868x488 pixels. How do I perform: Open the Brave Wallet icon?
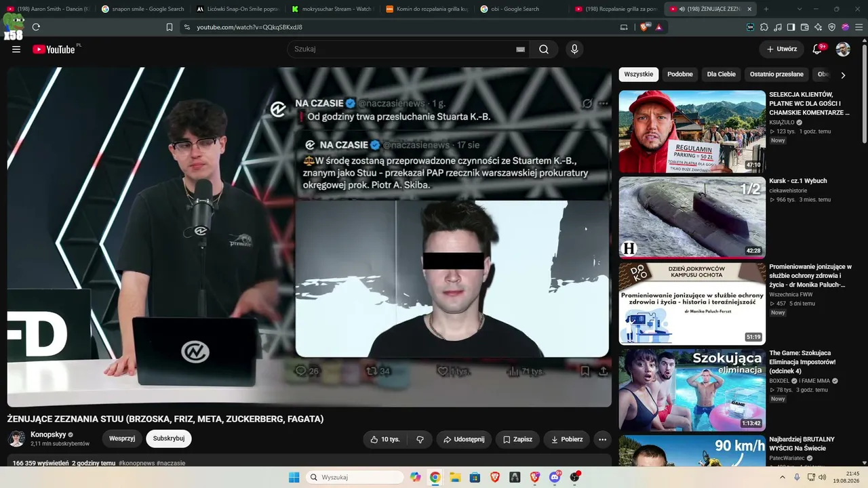pos(805,27)
